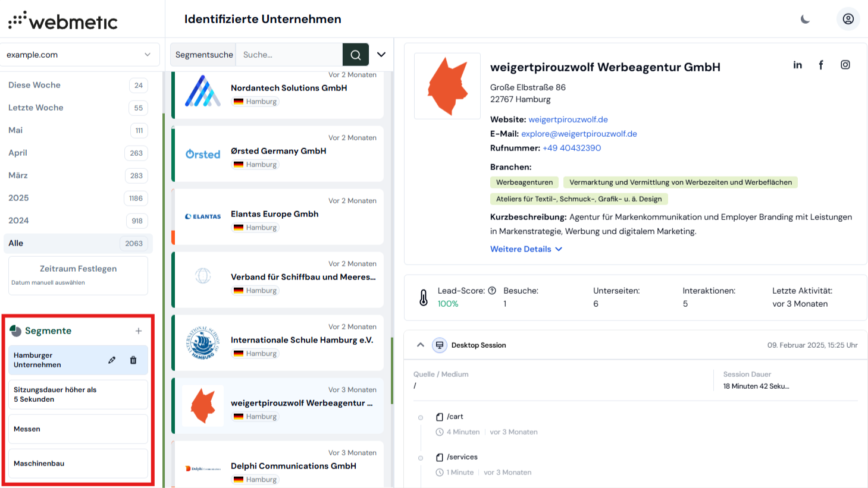Click Alle count badge 2063

pyautogui.click(x=134, y=243)
